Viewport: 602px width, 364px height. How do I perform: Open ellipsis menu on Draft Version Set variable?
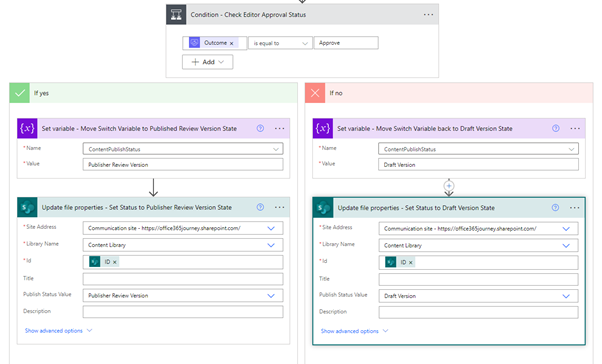click(575, 128)
